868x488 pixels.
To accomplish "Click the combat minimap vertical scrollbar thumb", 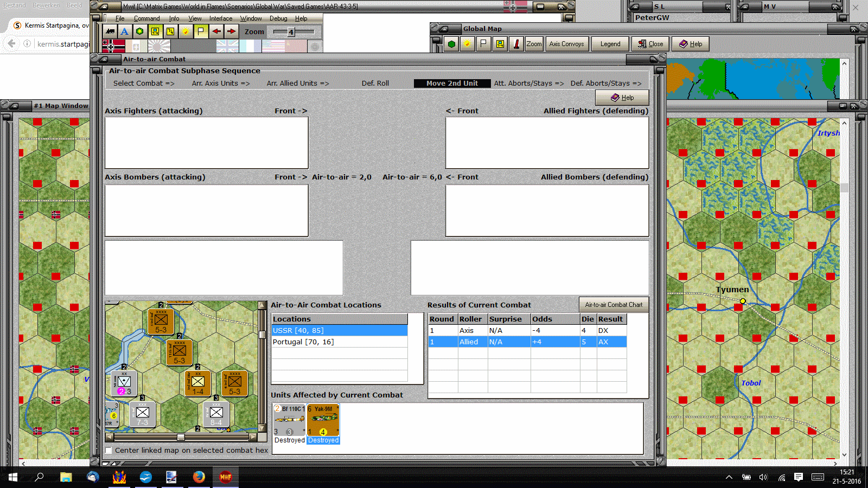I will (x=262, y=335).
